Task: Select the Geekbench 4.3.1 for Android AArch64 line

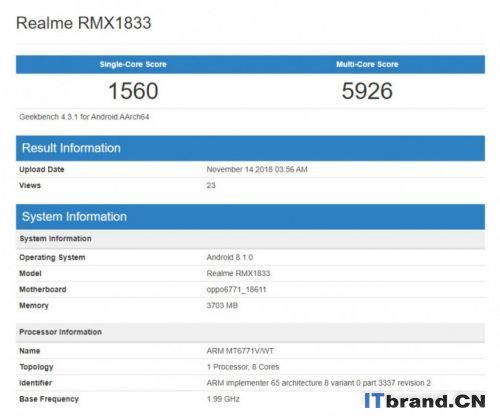Action: [84, 117]
